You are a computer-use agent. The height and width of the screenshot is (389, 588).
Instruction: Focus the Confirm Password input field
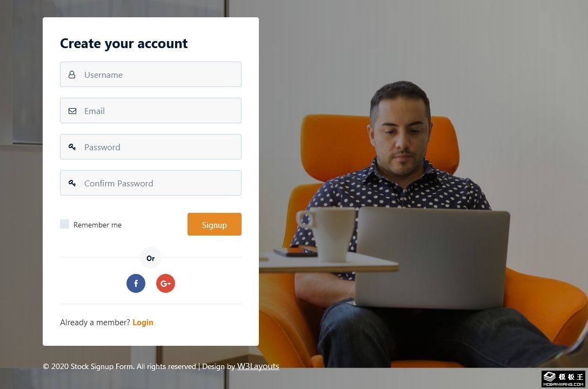[151, 183]
